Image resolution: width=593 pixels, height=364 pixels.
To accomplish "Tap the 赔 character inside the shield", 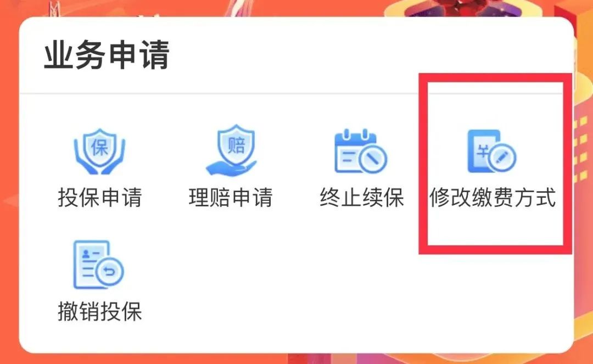I will pyautogui.click(x=236, y=144).
